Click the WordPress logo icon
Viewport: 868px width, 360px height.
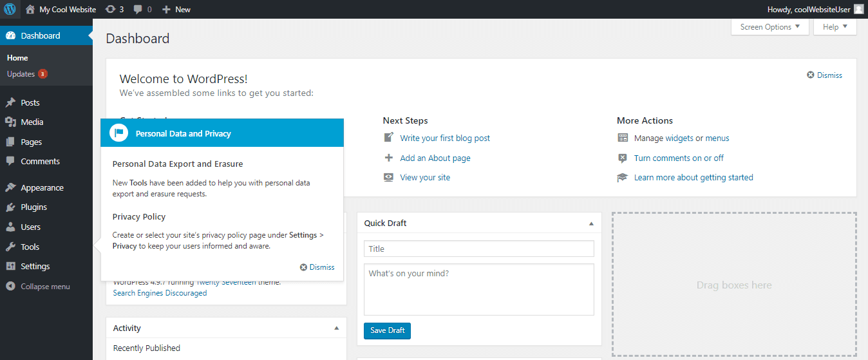coord(10,9)
